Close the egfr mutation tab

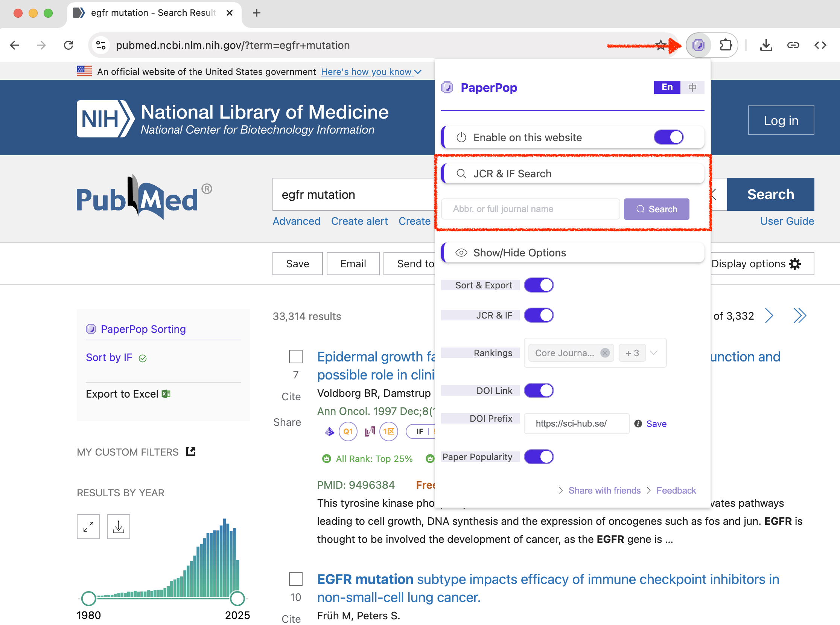pos(229,13)
